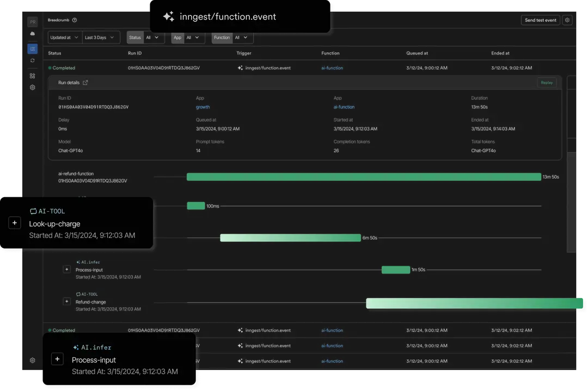Click the PR avatar in the sidebar
The width and height of the screenshot is (588, 390).
(x=33, y=22)
